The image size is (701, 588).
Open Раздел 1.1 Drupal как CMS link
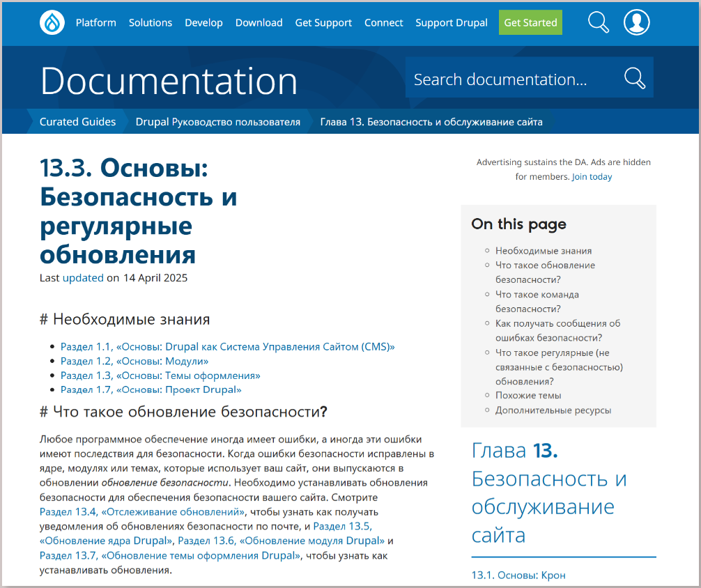tap(228, 346)
